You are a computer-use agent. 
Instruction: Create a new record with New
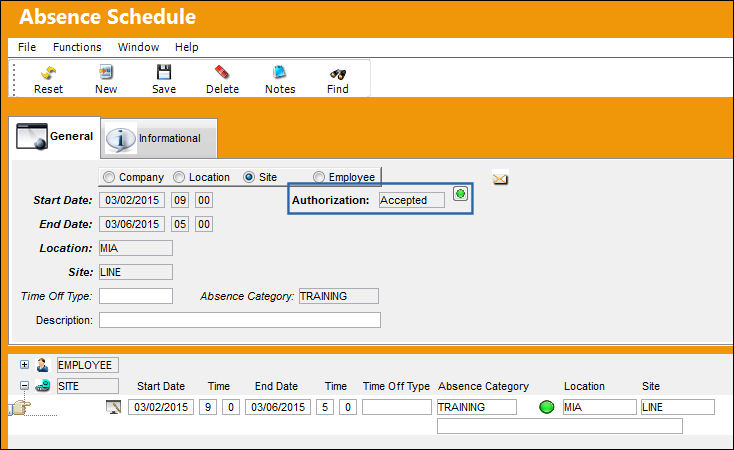point(106,73)
